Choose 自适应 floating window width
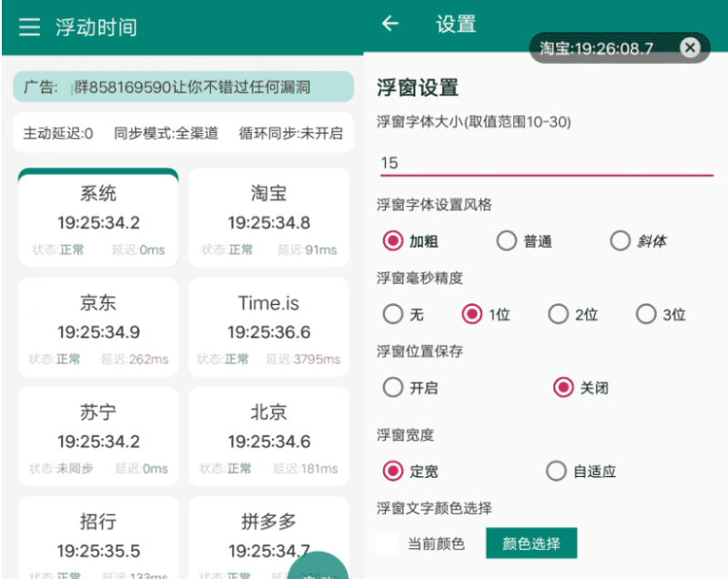The width and height of the screenshot is (728, 579). 556,471
